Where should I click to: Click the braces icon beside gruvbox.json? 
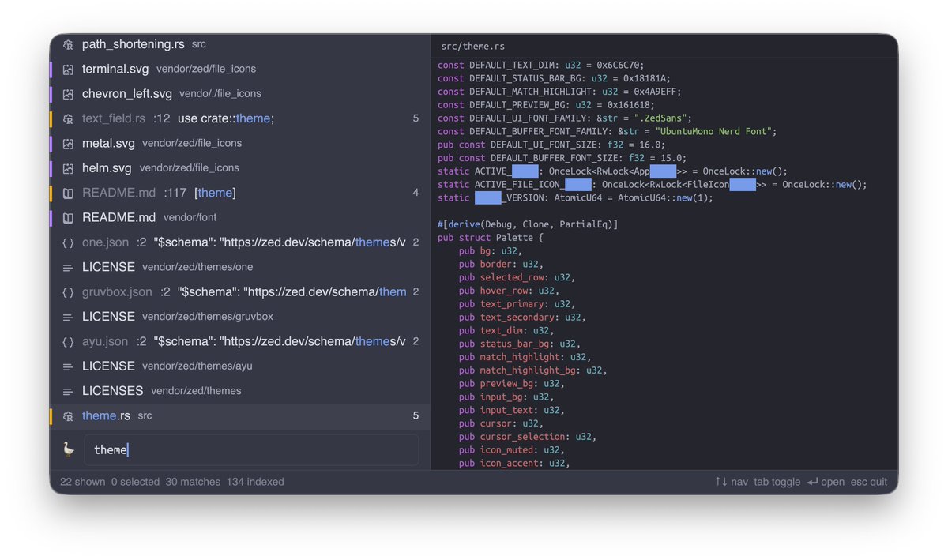point(68,291)
